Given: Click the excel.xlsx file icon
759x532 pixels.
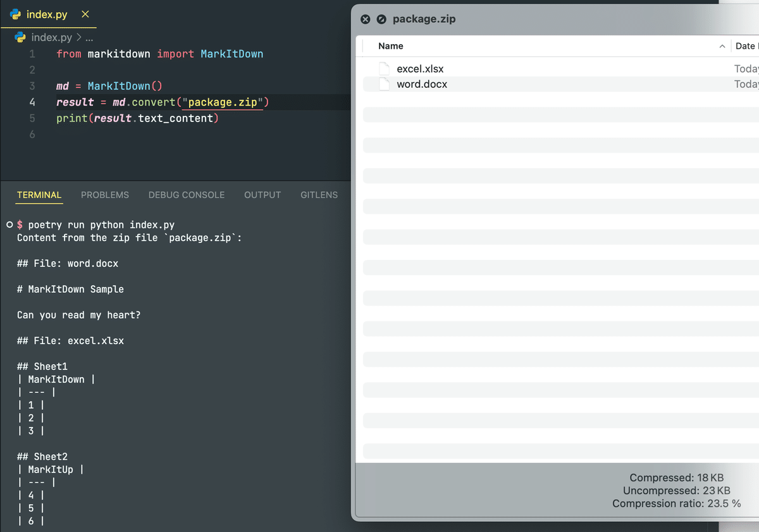Looking at the screenshot, I should [x=384, y=69].
